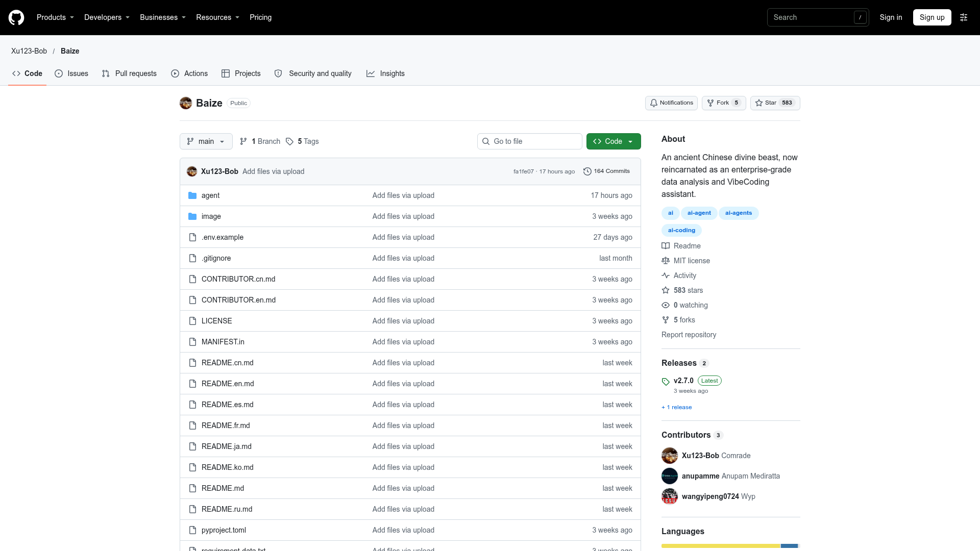Screen dimensions: 980x551
Task: Open the main branch selector dropdown
Action: [x=206, y=141]
